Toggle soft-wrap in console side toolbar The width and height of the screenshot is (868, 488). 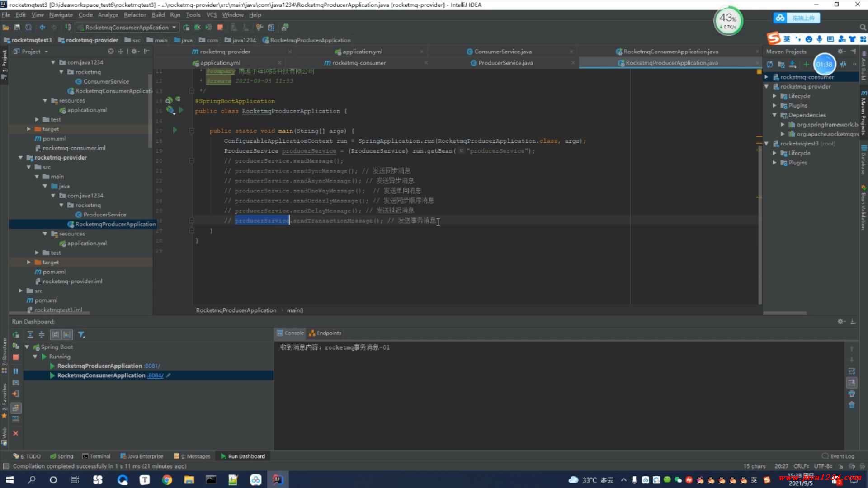[851, 371]
